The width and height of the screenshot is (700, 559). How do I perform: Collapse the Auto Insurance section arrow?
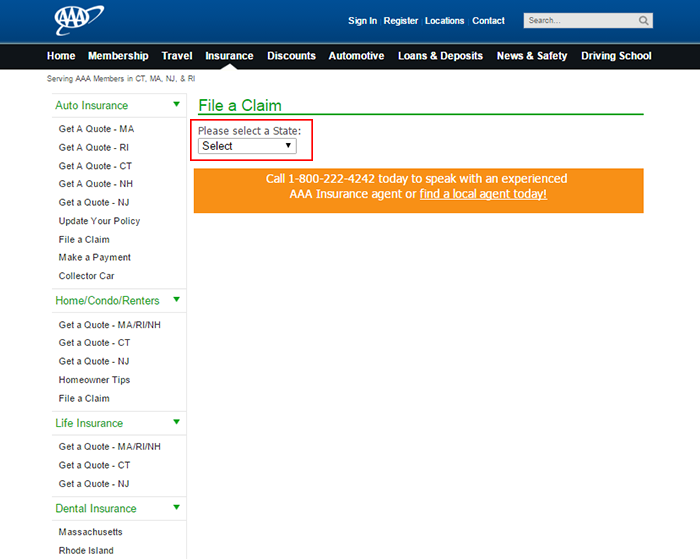click(176, 104)
